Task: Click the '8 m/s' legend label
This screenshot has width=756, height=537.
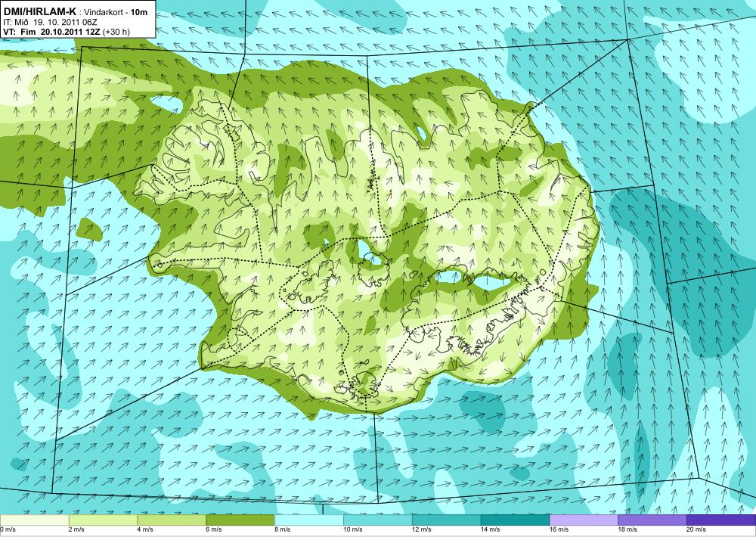Action: pos(283,529)
